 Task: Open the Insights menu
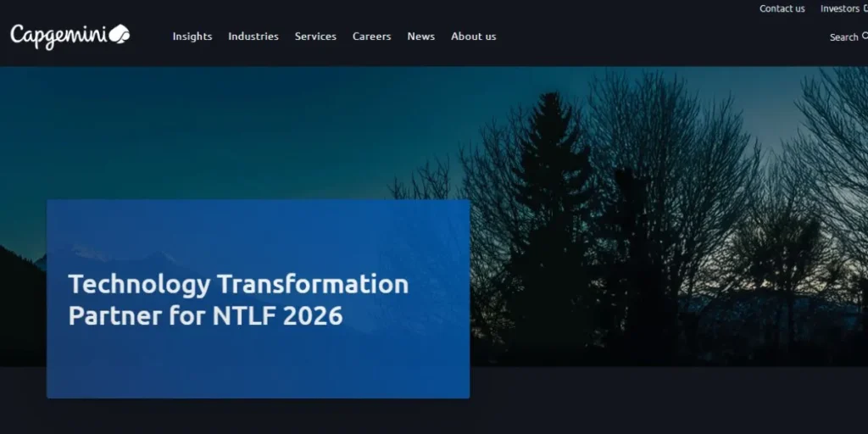[192, 36]
